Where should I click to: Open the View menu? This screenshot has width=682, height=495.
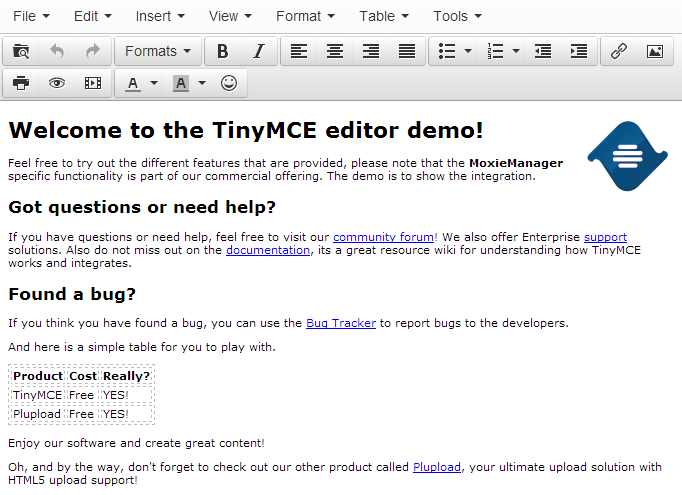[x=230, y=17]
